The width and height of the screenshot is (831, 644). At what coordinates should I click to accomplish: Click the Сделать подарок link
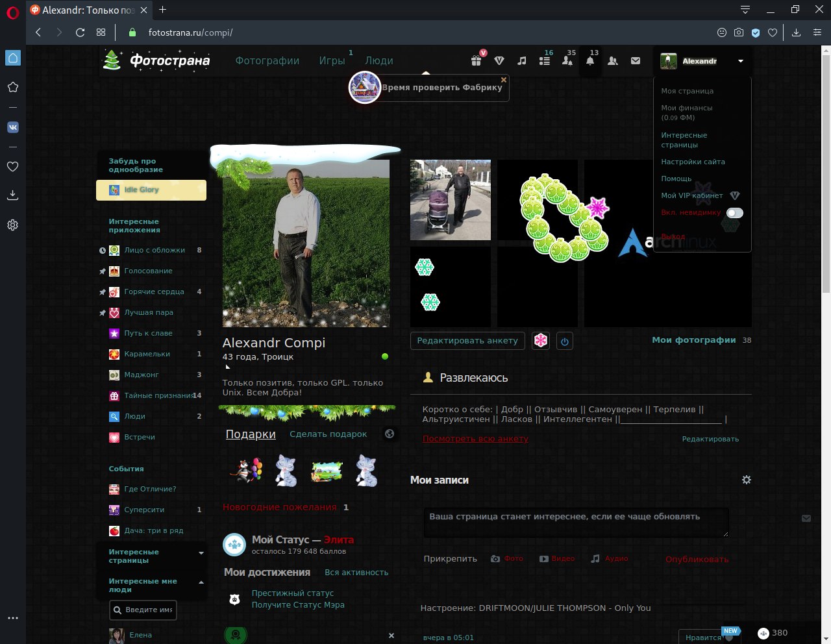(329, 434)
